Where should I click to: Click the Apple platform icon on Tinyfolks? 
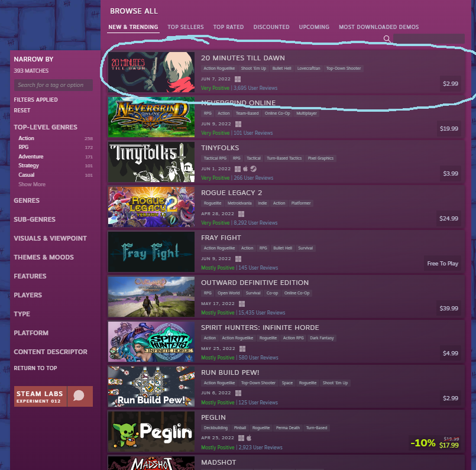245,168
